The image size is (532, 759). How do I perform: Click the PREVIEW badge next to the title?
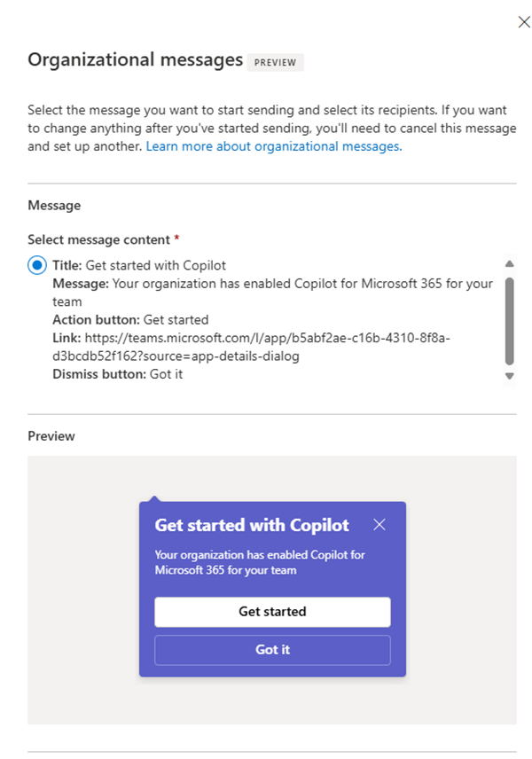275,62
